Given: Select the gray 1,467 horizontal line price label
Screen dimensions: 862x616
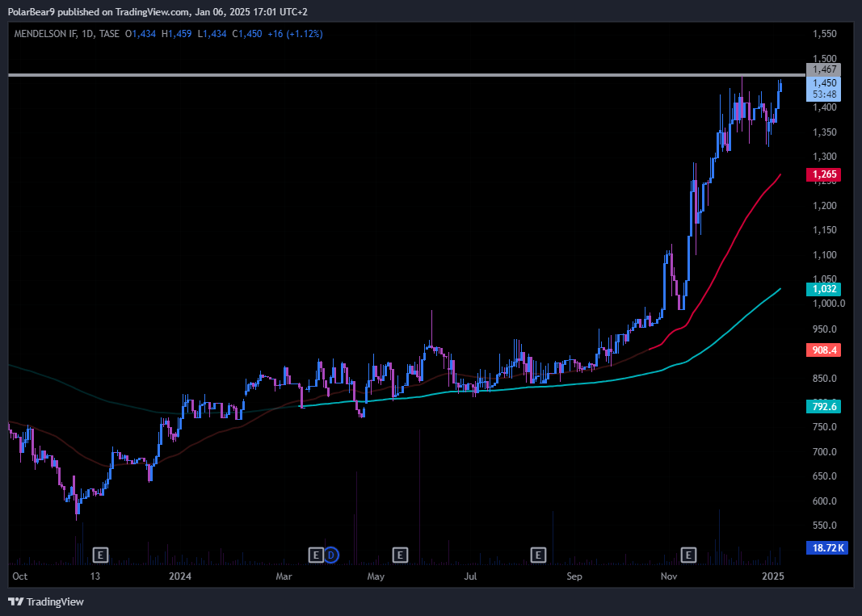Looking at the screenshot, I should [x=823, y=69].
